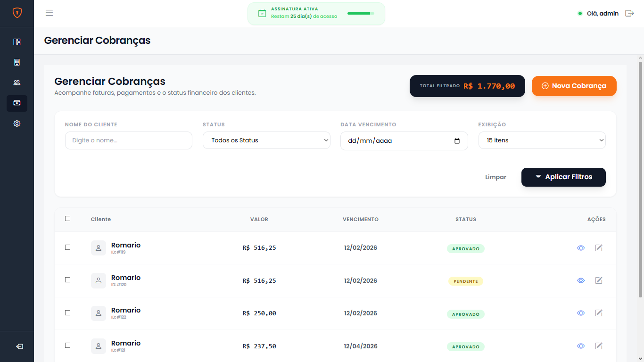Viewport: 644px width, 362px height.
Task: Check the select-all checkbox in table header
Action: (x=68, y=219)
